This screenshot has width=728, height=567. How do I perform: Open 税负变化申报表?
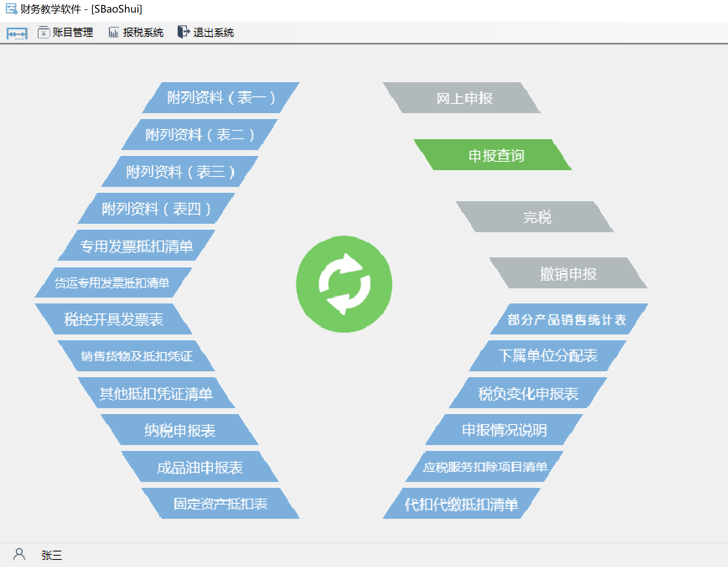528,393
